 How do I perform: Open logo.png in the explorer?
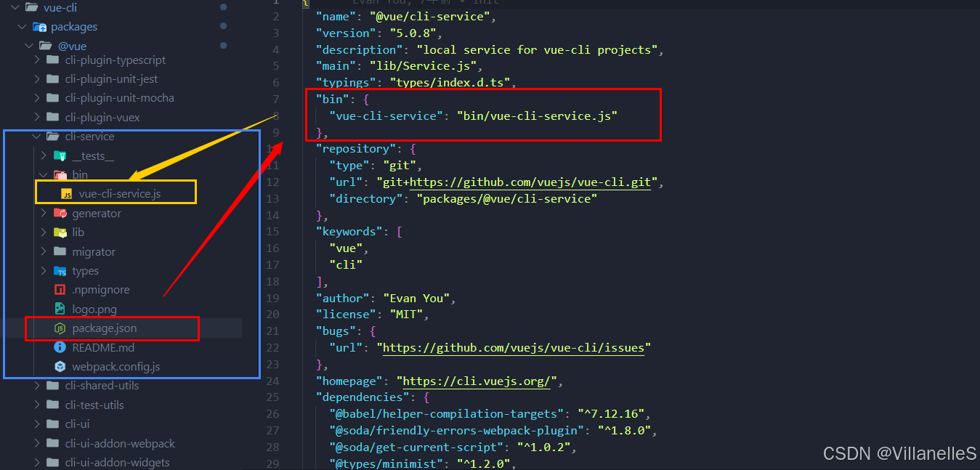point(94,309)
